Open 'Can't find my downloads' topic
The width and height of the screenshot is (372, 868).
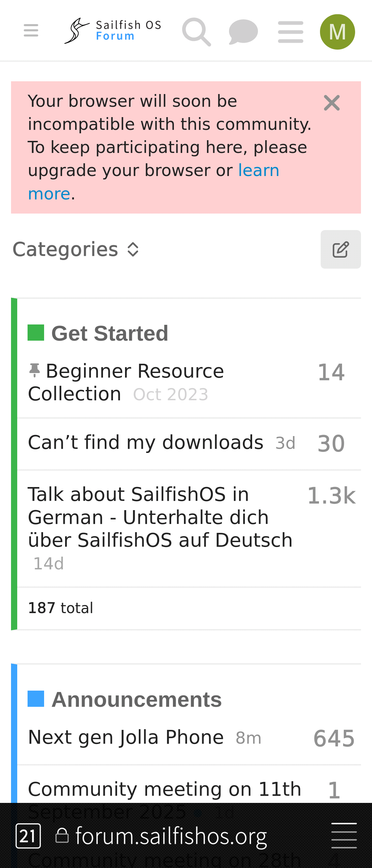(x=145, y=443)
